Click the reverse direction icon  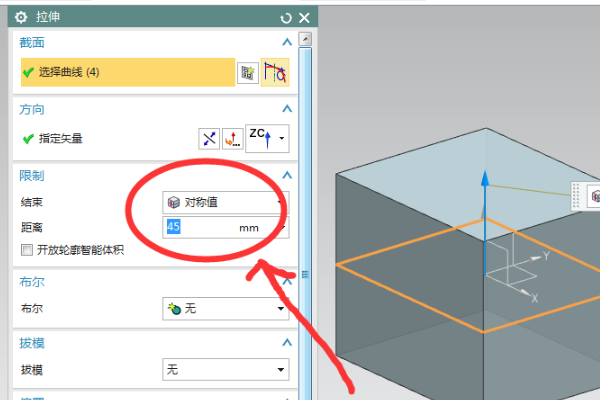pyautogui.click(x=209, y=139)
